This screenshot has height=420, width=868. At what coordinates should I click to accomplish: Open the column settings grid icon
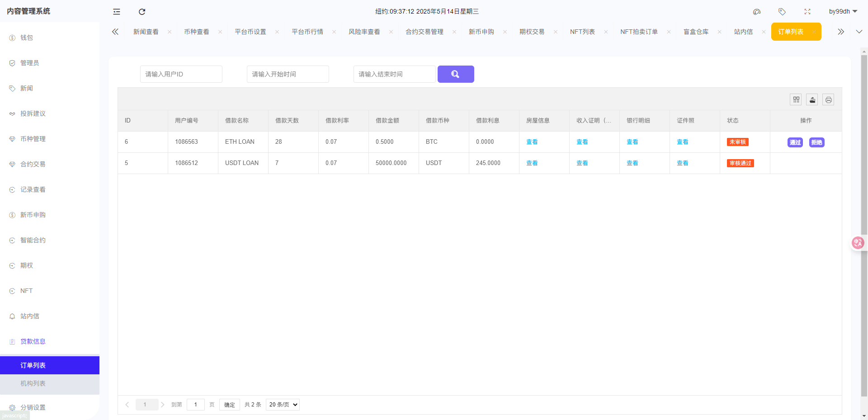(796, 99)
